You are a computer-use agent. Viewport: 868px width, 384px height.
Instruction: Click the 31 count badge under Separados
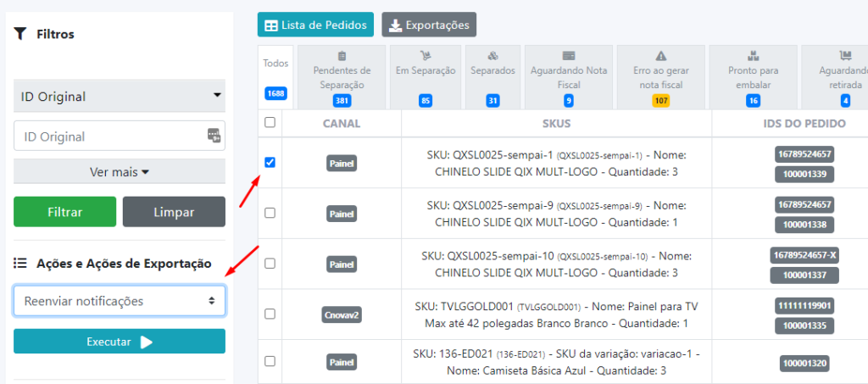493,101
